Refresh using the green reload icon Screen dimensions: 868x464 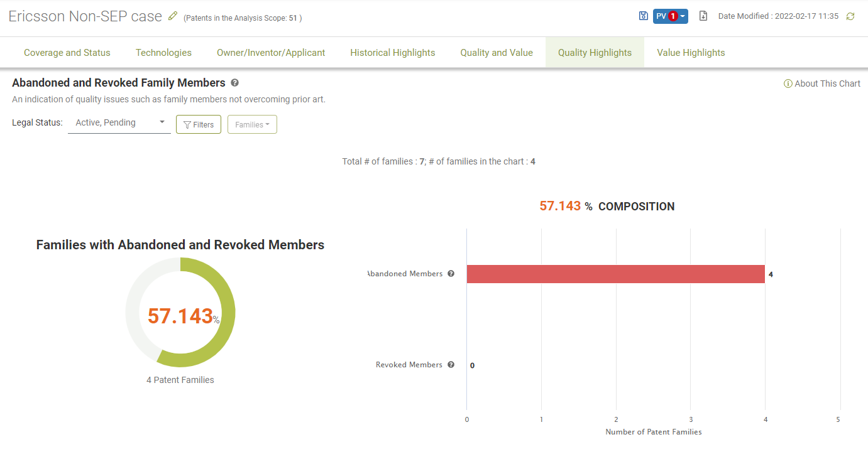[850, 16]
